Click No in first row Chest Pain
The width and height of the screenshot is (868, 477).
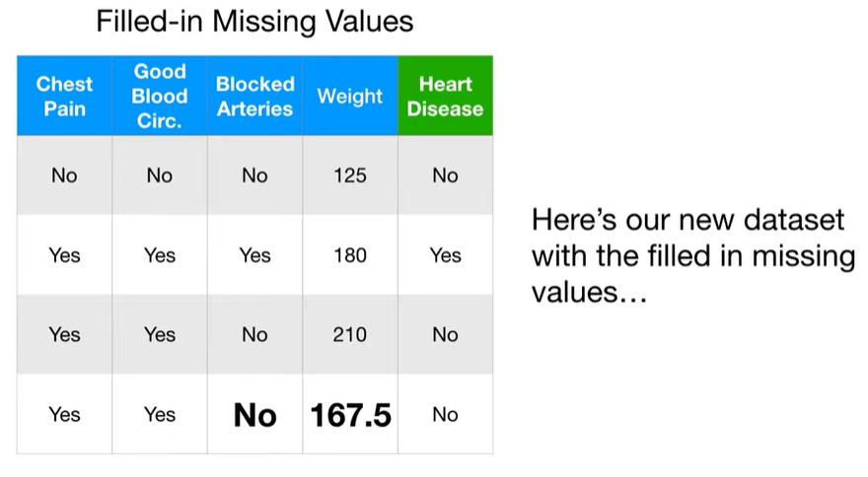(64, 175)
